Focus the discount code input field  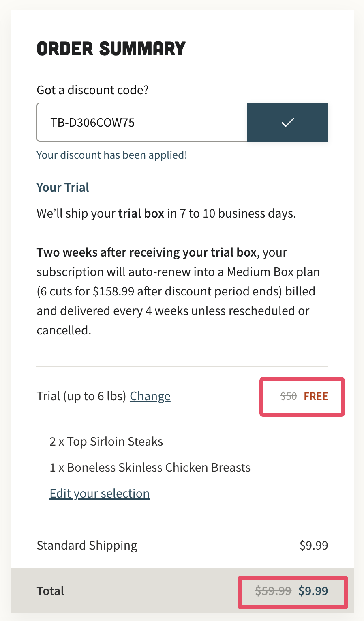142,122
